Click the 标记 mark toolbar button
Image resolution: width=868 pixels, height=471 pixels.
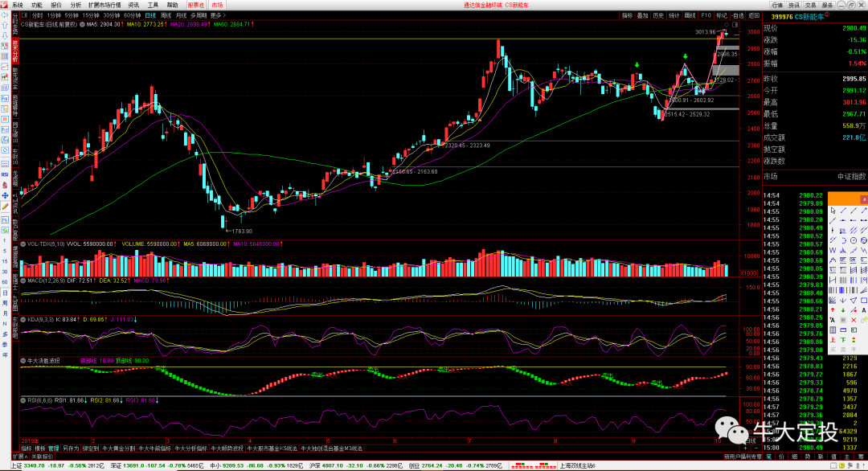coord(722,15)
